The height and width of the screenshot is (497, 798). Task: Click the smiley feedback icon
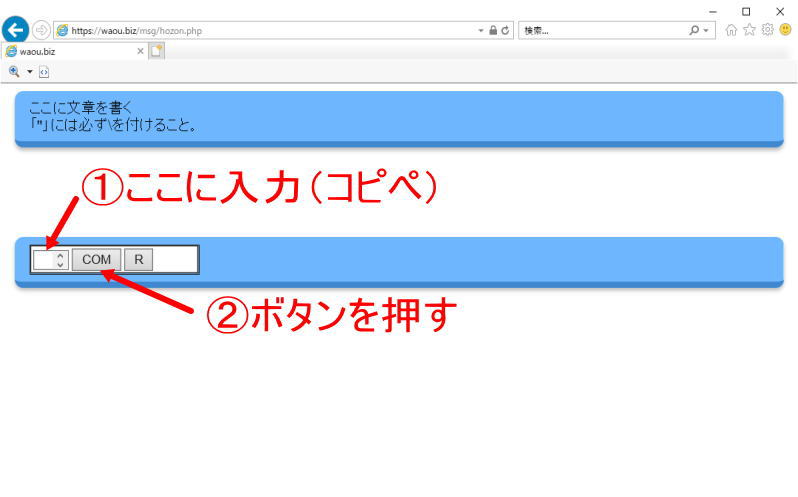click(x=785, y=30)
